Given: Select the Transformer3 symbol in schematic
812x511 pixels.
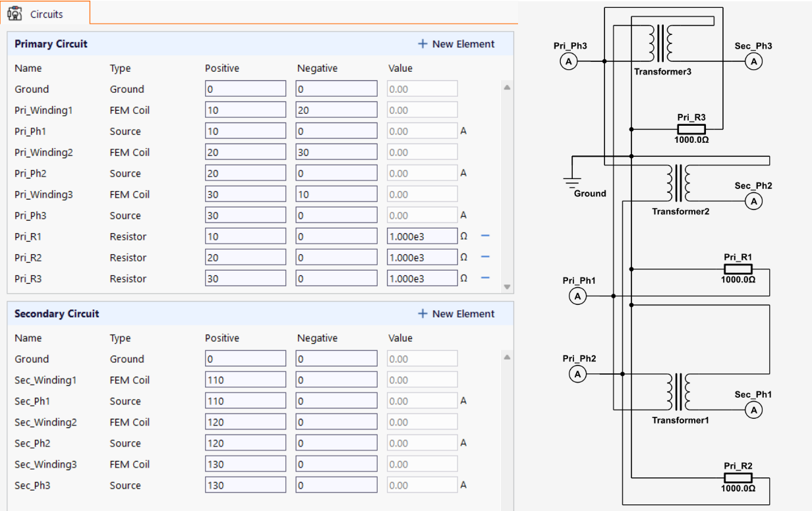Looking at the screenshot, I should 662,44.
